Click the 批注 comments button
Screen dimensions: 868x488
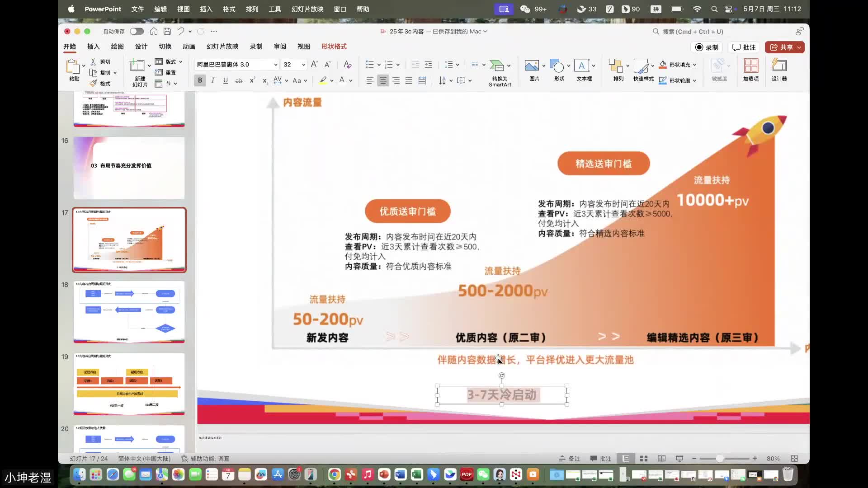[744, 47]
